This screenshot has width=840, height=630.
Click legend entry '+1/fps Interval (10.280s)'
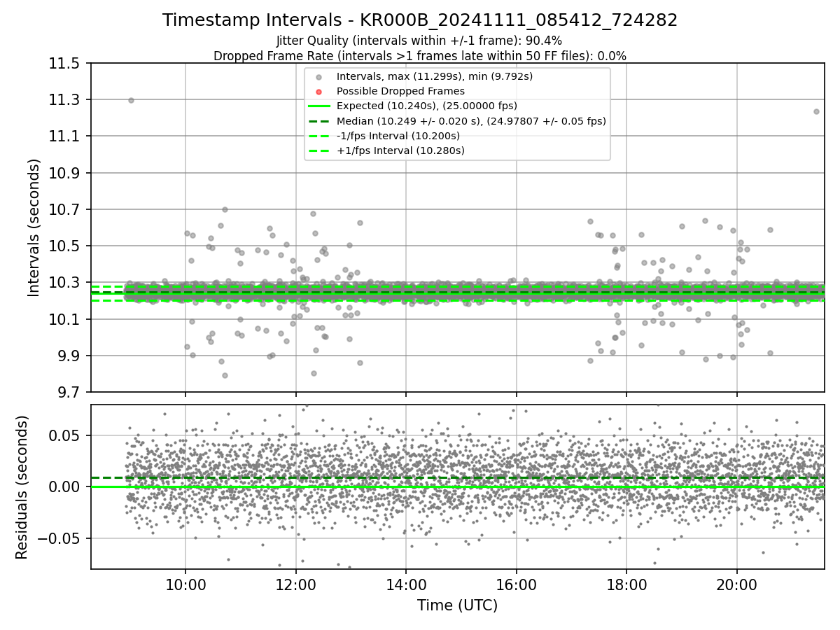(x=400, y=150)
